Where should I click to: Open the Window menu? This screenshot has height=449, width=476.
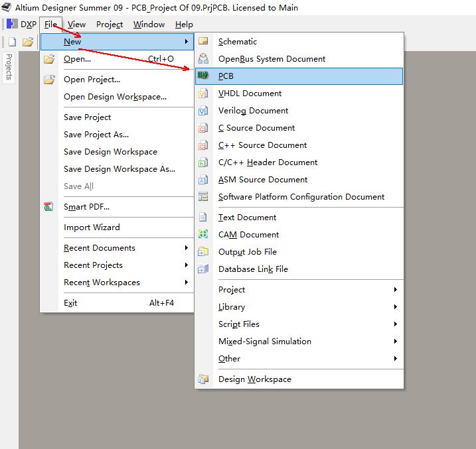[149, 25]
